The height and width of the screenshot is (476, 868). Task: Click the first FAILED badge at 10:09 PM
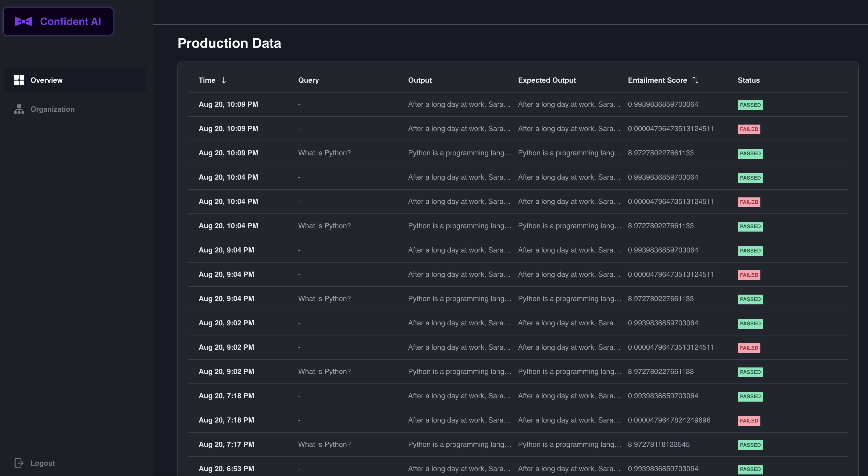pyautogui.click(x=749, y=129)
